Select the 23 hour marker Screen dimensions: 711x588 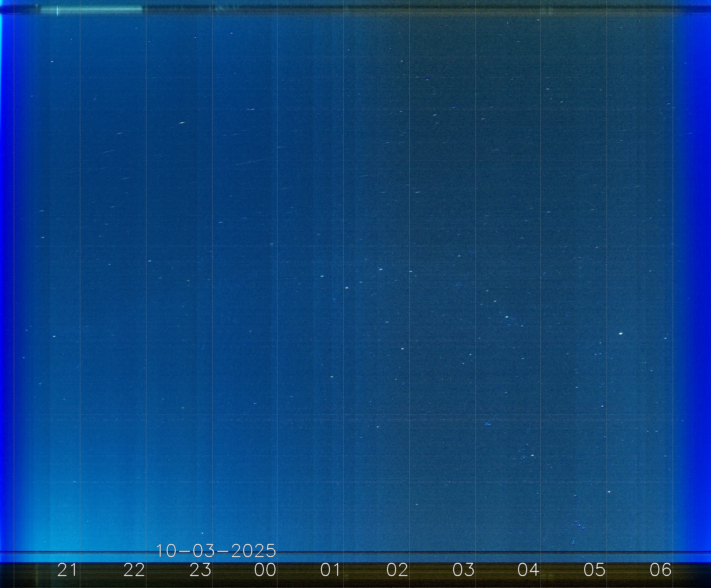pyautogui.click(x=200, y=570)
